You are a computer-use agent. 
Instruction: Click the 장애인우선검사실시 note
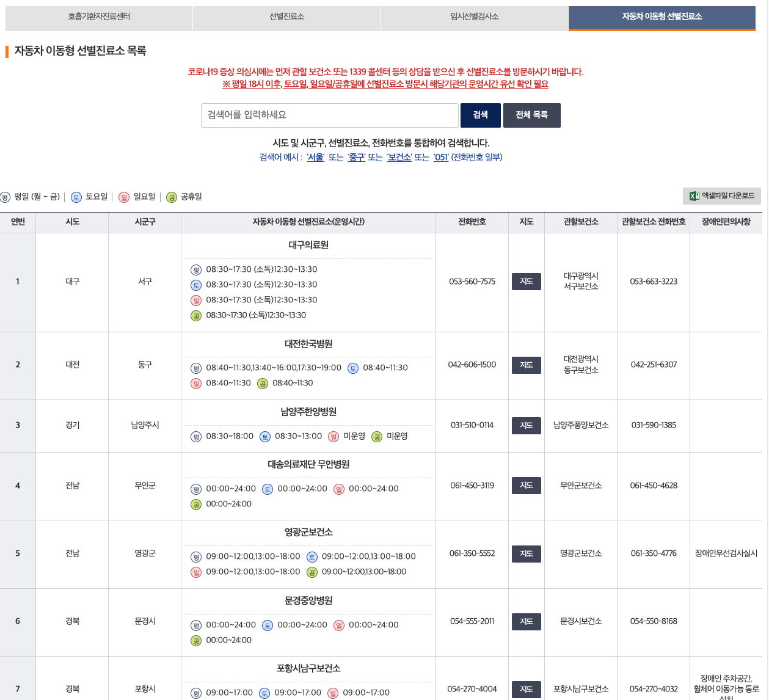pos(726,553)
